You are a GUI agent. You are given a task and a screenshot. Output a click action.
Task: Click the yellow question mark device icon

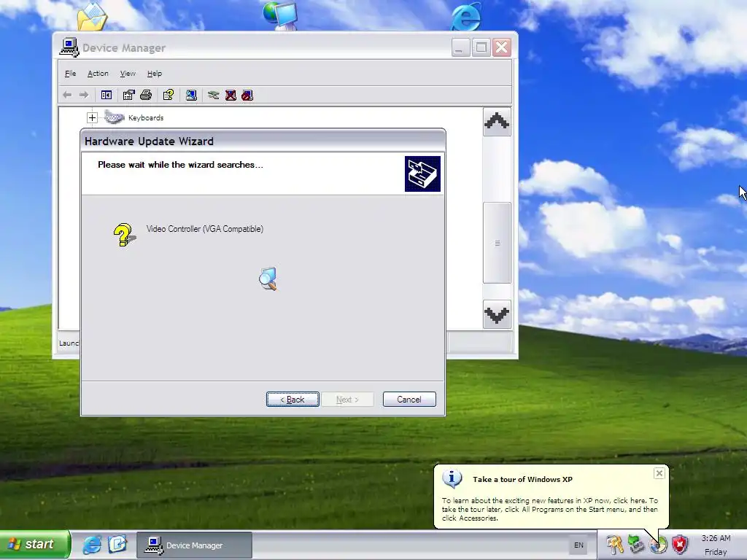(x=124, y=235)
